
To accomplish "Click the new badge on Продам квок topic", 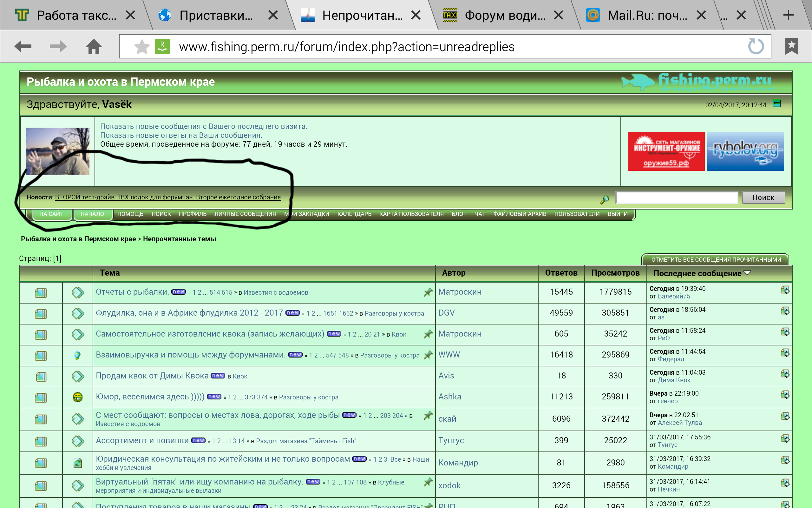I will click(x=218, y=375).
